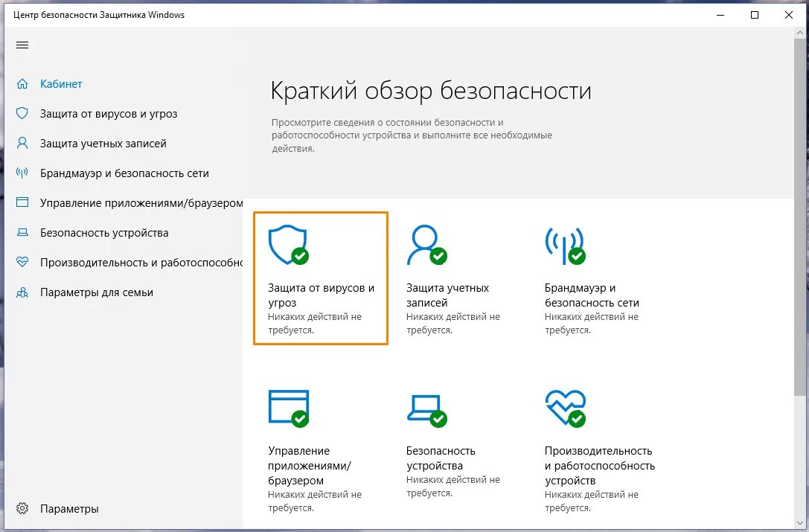The image size is (809, 532).
Task: Click the laptop device security icon in sidebar
Action: 22,232
